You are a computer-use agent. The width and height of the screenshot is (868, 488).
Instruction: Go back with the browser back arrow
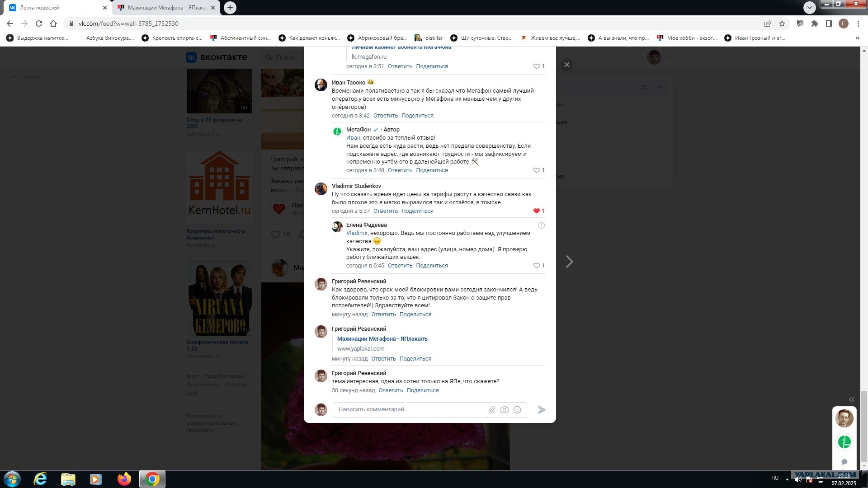point(10,23)
